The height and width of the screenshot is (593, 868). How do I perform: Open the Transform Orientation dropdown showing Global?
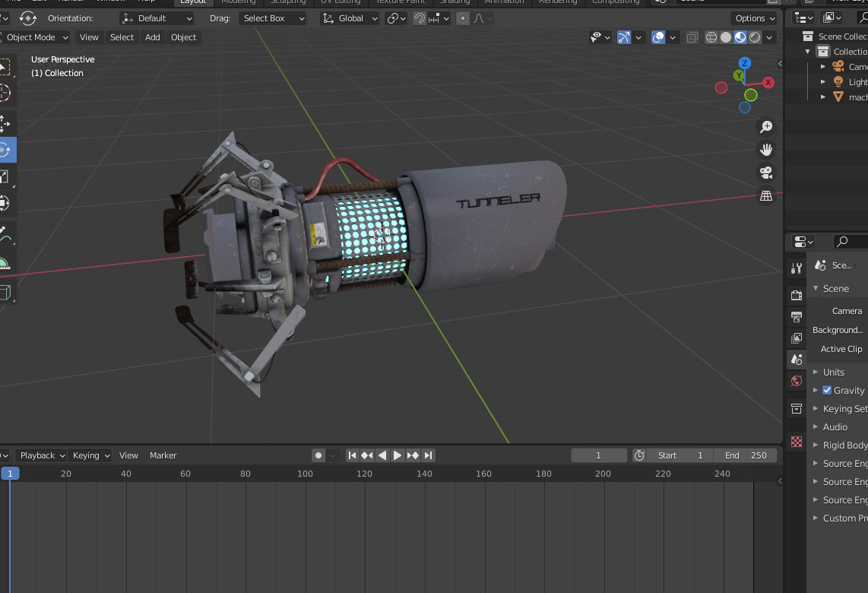[x=350, y=17]
